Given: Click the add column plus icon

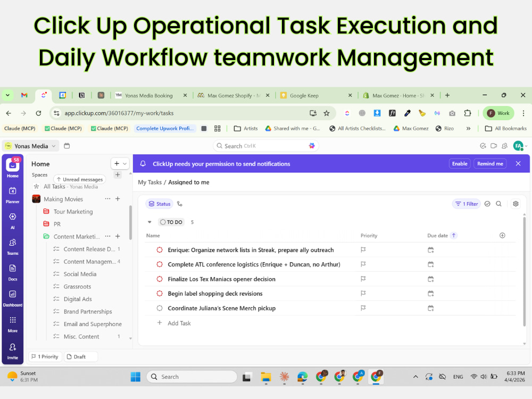Looking at the screenshot, I should tap(503, 236).
